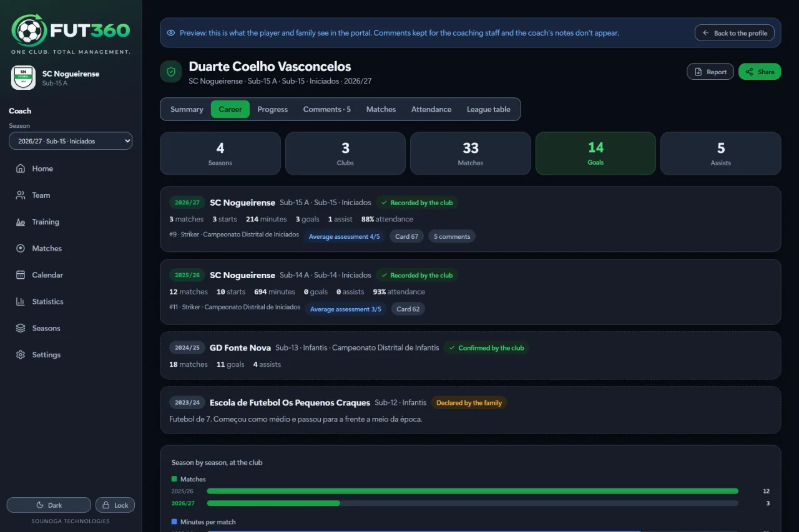This screenshot has height=532, width=799.
Task: Click the Matches ball icon in sidebar
Action: click(x=21, y=248)
